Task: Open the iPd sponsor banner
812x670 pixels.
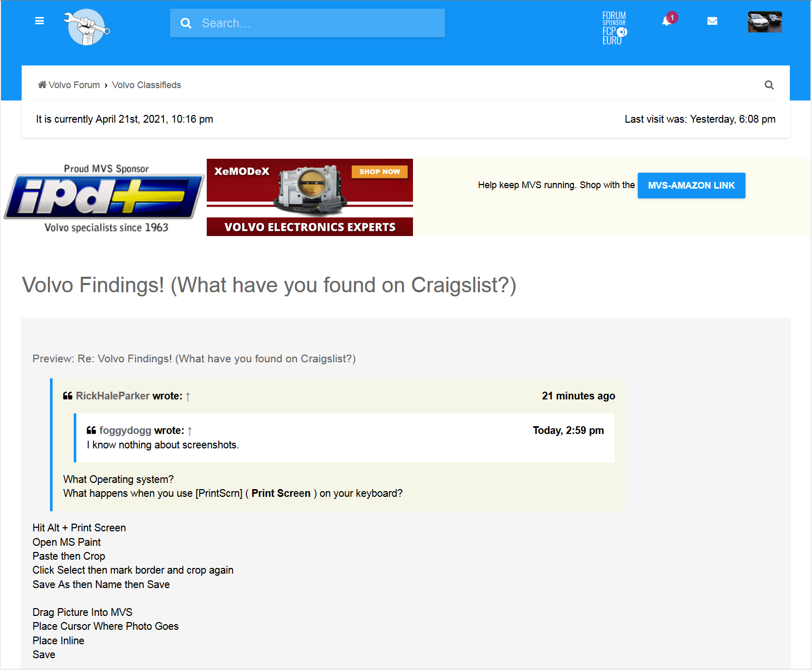Action: [105, 198]
